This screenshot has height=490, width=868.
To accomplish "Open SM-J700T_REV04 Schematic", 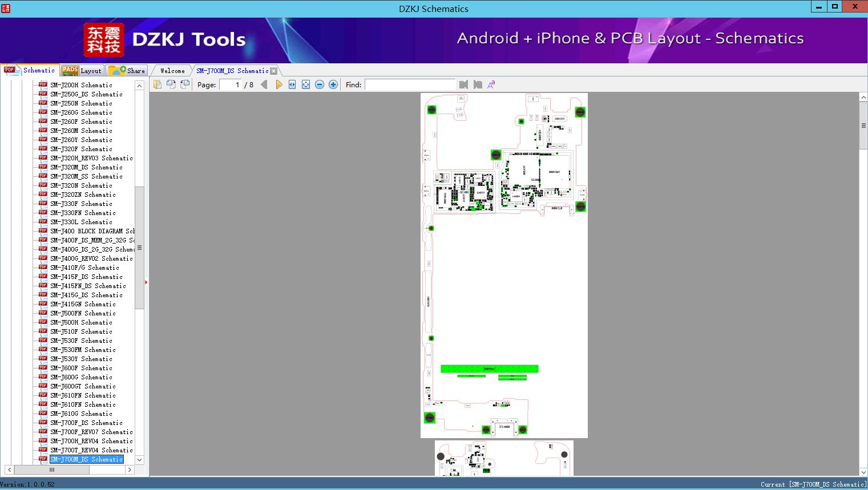I will pyautogui.click(x=91, y=450).
